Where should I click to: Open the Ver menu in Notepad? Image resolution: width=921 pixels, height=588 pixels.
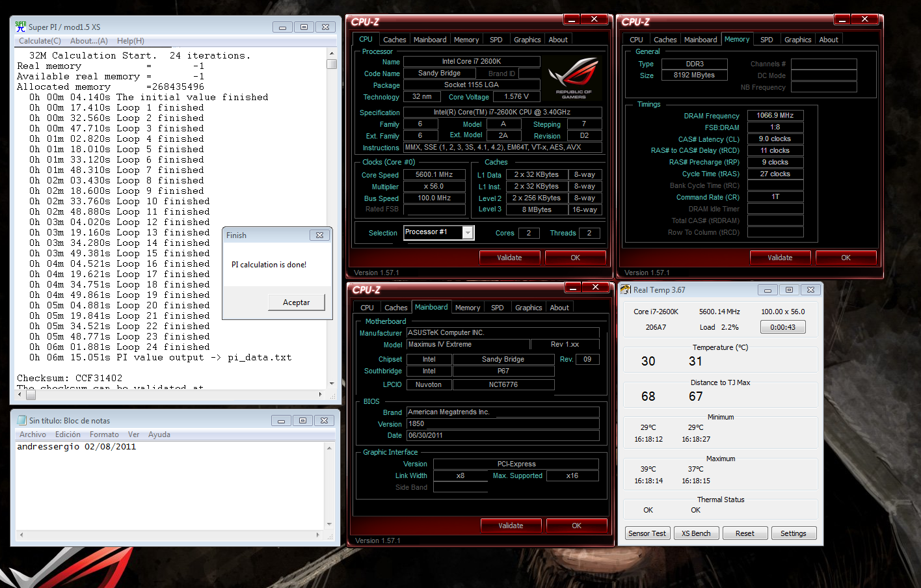click(x=133, y=434)
